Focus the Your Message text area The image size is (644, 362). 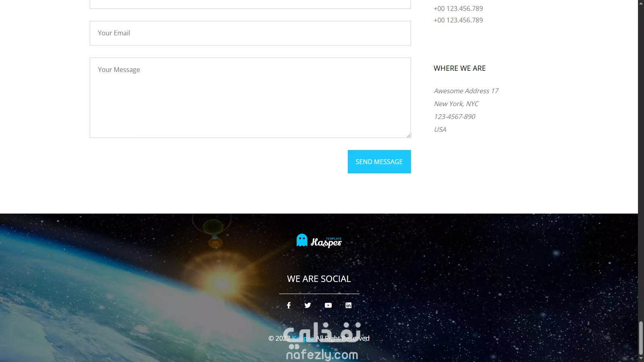pos(250,98)
